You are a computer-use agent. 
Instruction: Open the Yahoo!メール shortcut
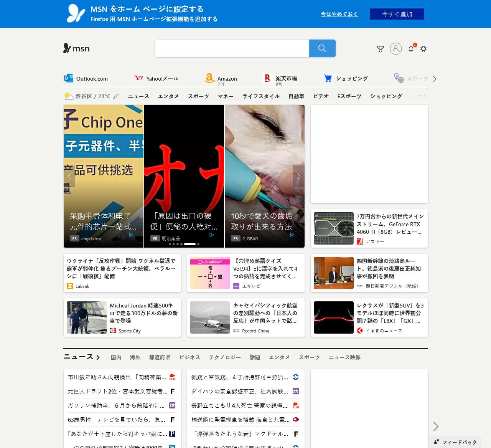(157, 79)
